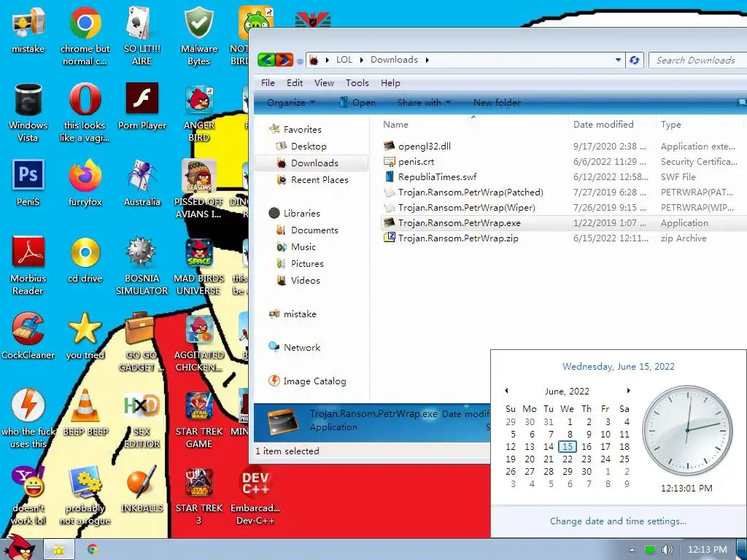
Task: Click the Search Downloads field
Action: (697, 60)
